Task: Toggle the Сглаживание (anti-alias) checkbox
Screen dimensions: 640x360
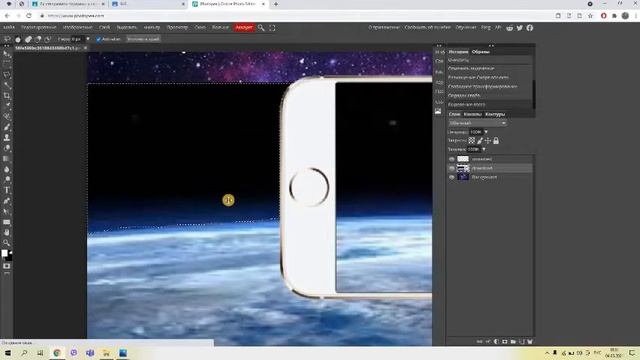Action: [98, 39]
